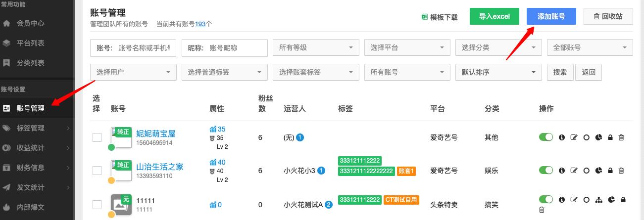
Task: Expand 财务信息 sidebar menu
Action: pyautogui.click(x=37, y=168)
